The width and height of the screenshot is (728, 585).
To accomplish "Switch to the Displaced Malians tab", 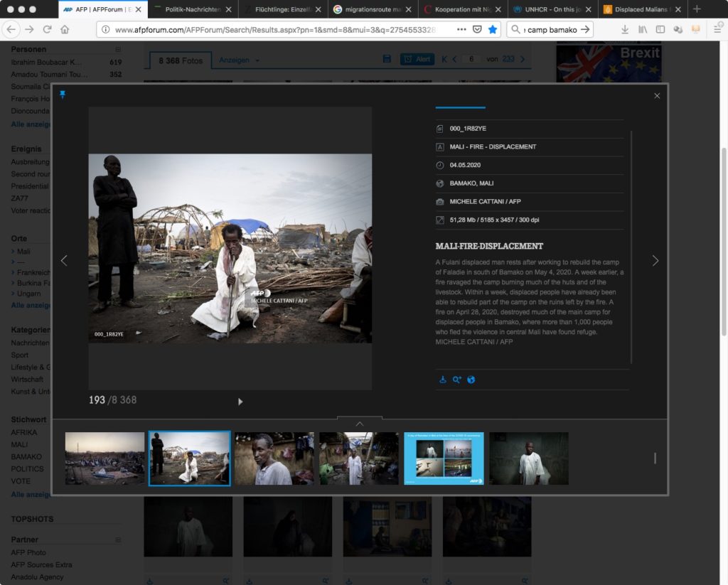I will (x=640, y=9).
